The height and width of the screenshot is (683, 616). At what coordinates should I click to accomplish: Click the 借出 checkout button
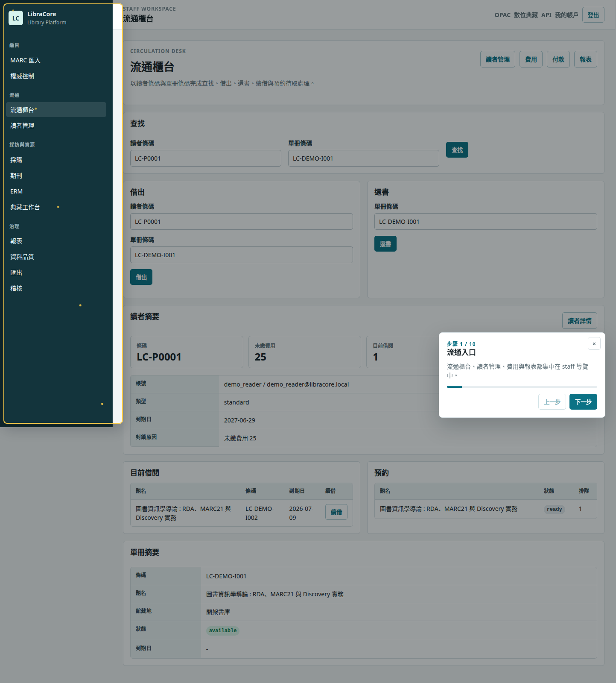(x=141, y=277)
